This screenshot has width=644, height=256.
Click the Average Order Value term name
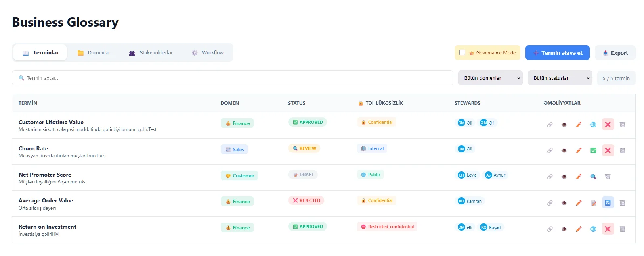[46, 200]
